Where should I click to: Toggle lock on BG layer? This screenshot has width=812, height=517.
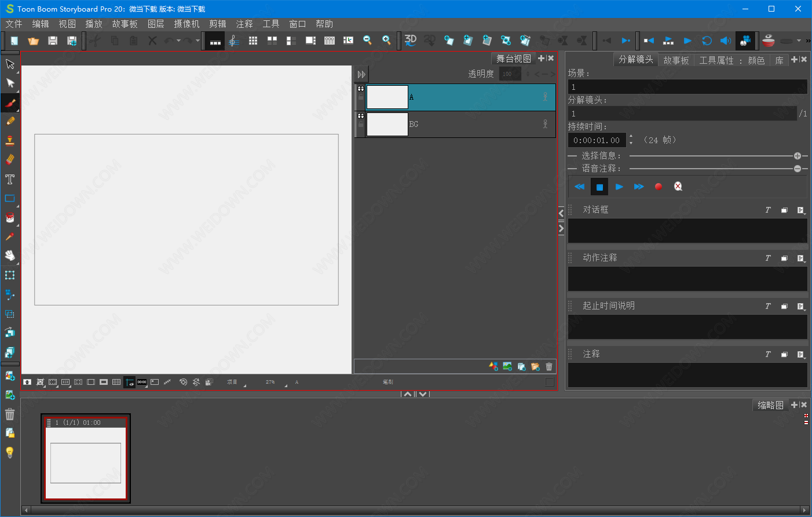[x=361, y=125]
